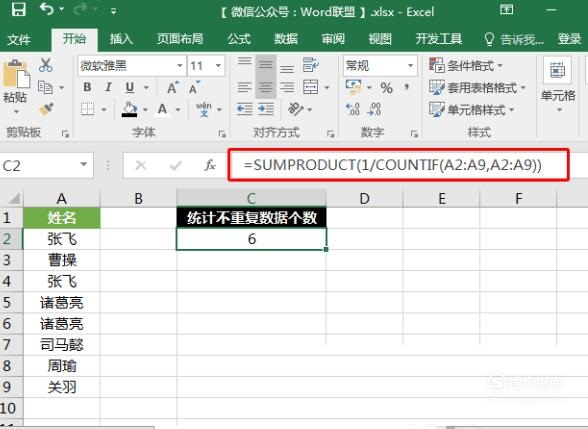Open the 字体 Font dialog launcher
The image size is (588, 429).
point(222,134)
